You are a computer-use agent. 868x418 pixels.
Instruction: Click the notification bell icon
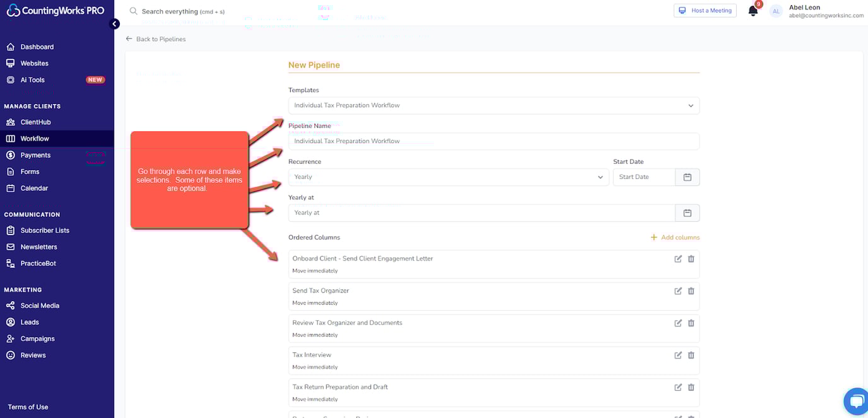[753, 10]
